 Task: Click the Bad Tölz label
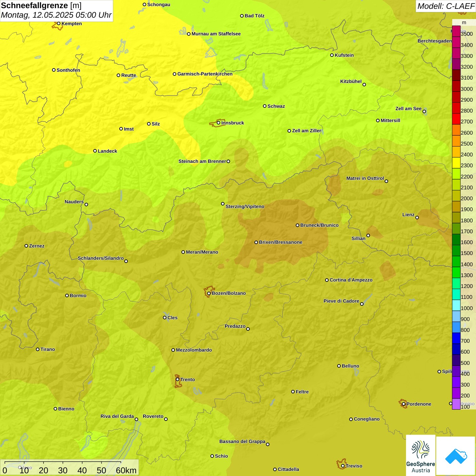(255, 16)
